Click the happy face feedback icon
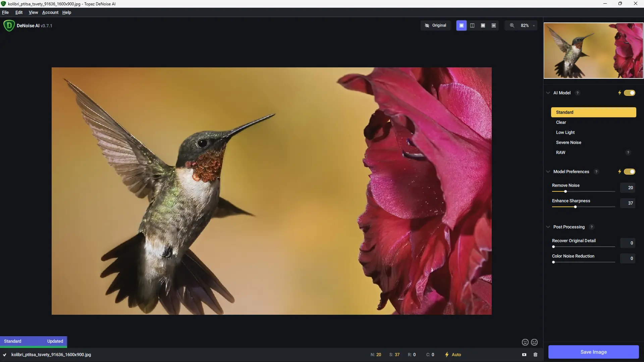Screen dimensions: 644x362 tap(525, 342)
